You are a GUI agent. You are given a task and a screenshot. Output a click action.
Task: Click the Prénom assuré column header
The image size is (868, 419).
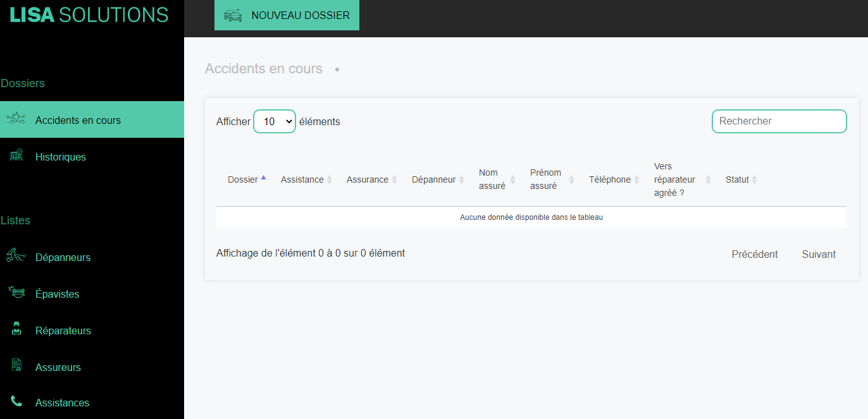coord(546,179)
